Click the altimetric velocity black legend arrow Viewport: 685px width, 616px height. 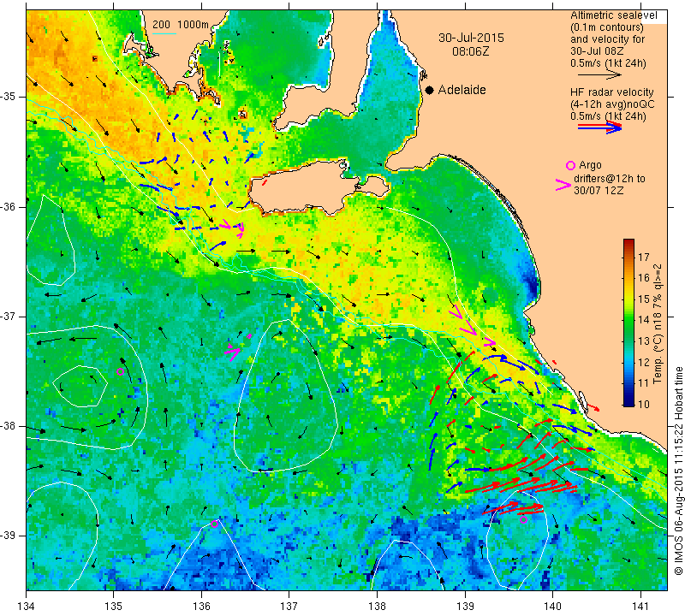[x=599, y=74]
